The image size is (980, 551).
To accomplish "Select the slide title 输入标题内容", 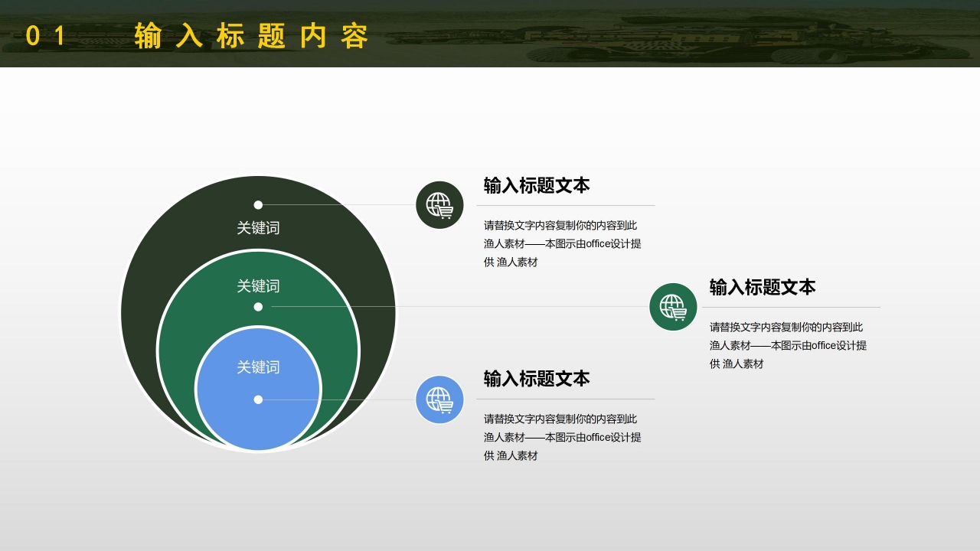I will pyautogui.click(x=252, y=36).
